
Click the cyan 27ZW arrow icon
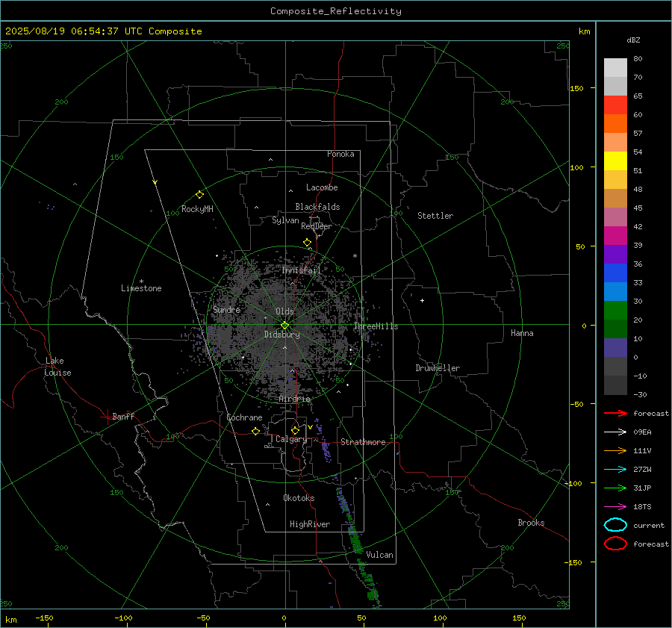click(x=615, y=470)
